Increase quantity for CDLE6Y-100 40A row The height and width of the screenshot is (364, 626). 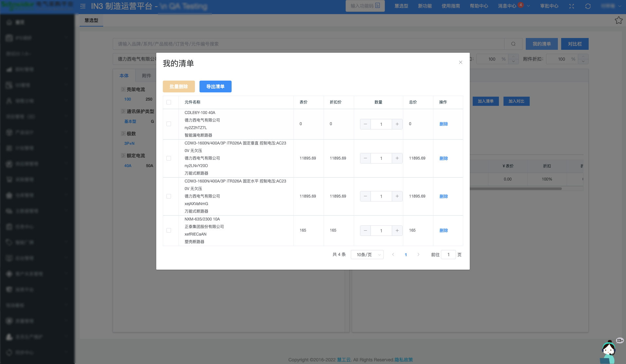click(397, 124)
